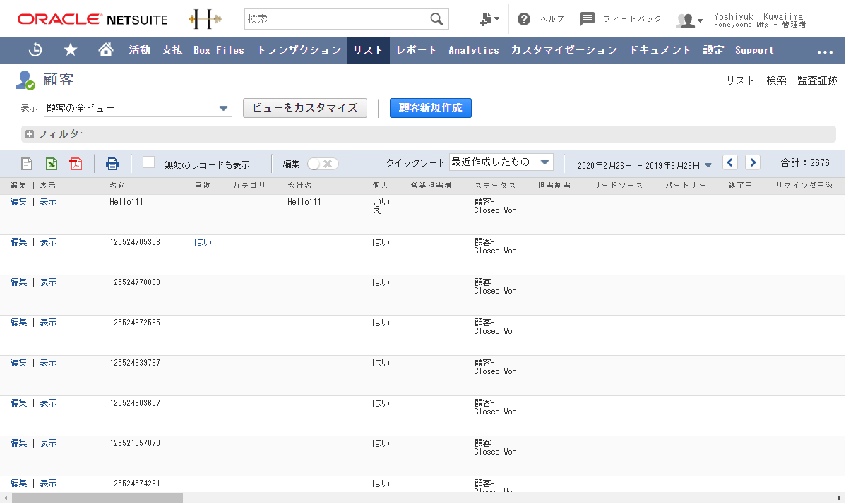Open the 支払 menu

[x=172, y=50]
